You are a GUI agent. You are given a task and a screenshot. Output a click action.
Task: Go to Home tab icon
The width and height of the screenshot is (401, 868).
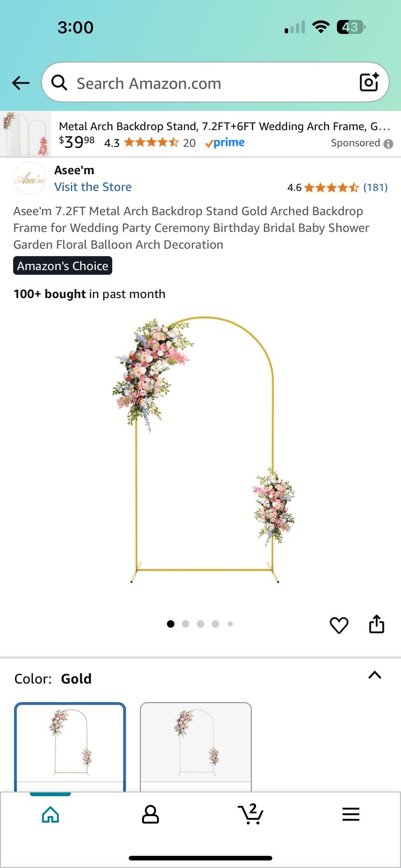click(50, 815)
